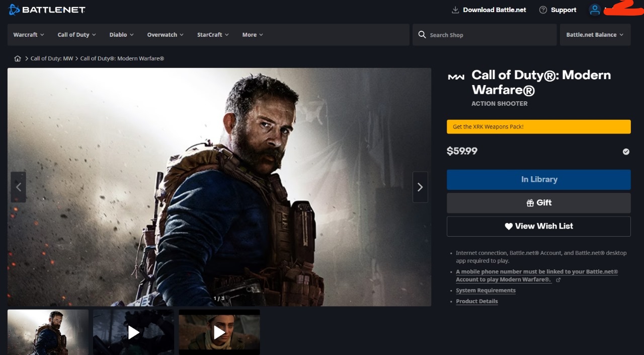Click the Download Battle.net link
Screen dimensions: 644x355
coord(494,10)
